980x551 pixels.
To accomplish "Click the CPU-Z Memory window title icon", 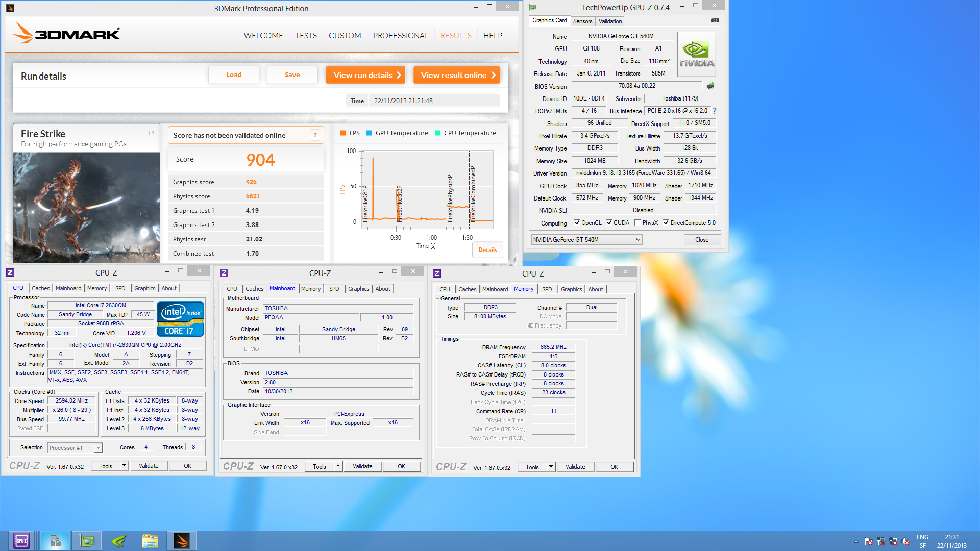I will (x=437, y=273).
